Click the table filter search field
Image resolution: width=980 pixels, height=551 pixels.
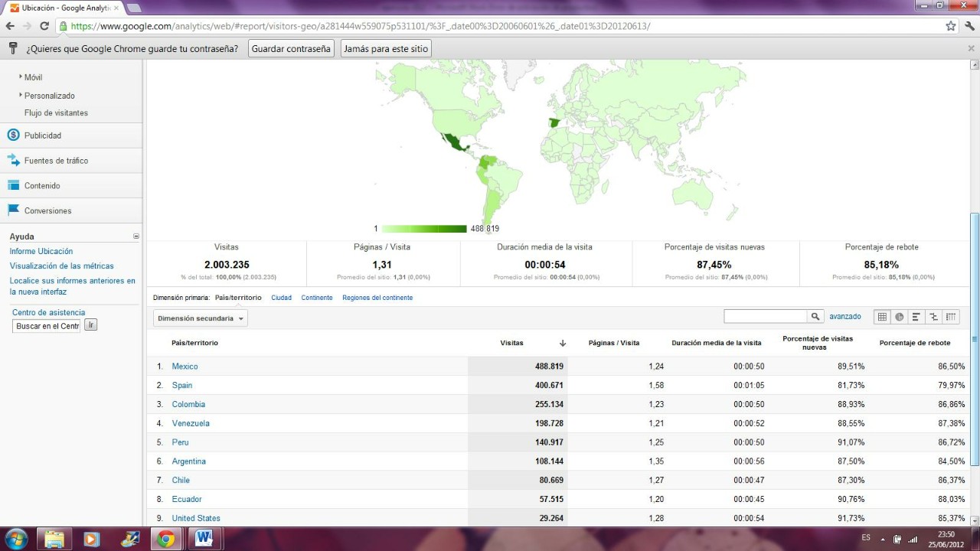(766, 317)
